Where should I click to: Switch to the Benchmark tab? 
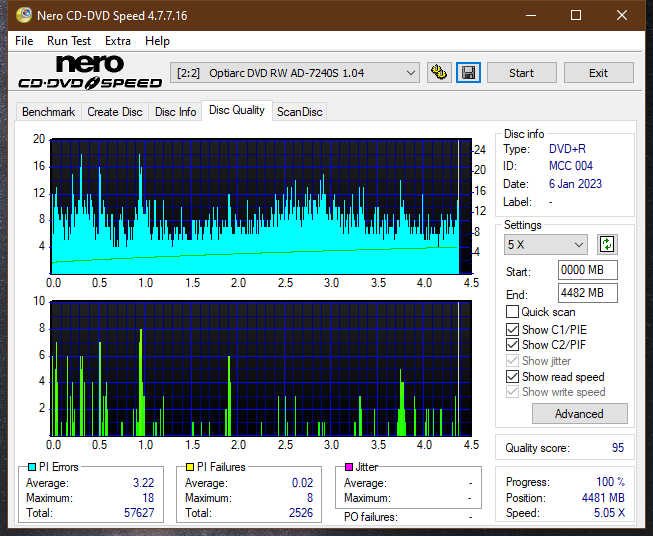49,112
